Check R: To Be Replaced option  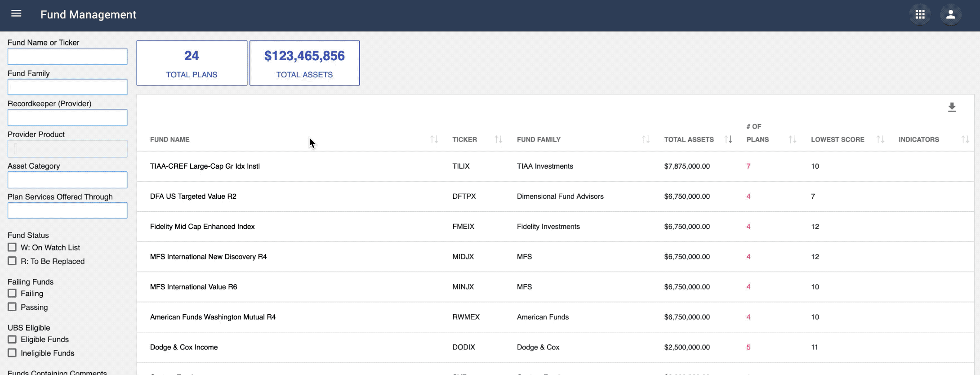[12, 261]
